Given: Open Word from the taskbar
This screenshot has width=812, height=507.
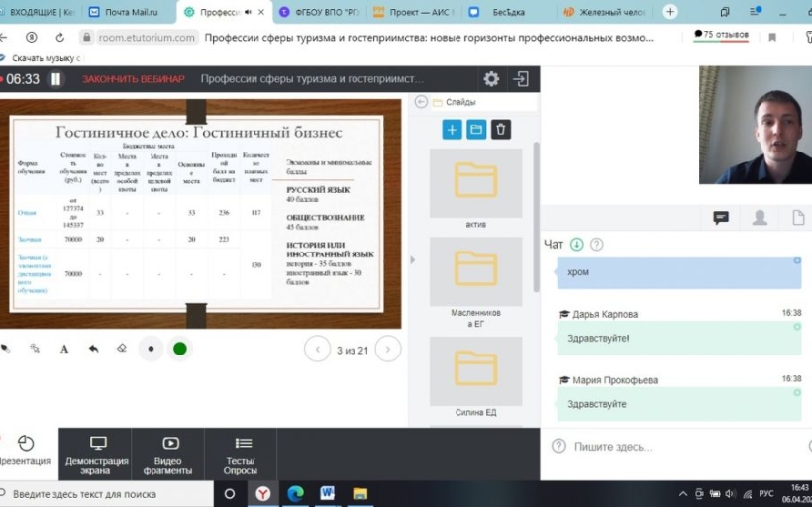Looking at the screenshot, I should [x=328, y=493].
